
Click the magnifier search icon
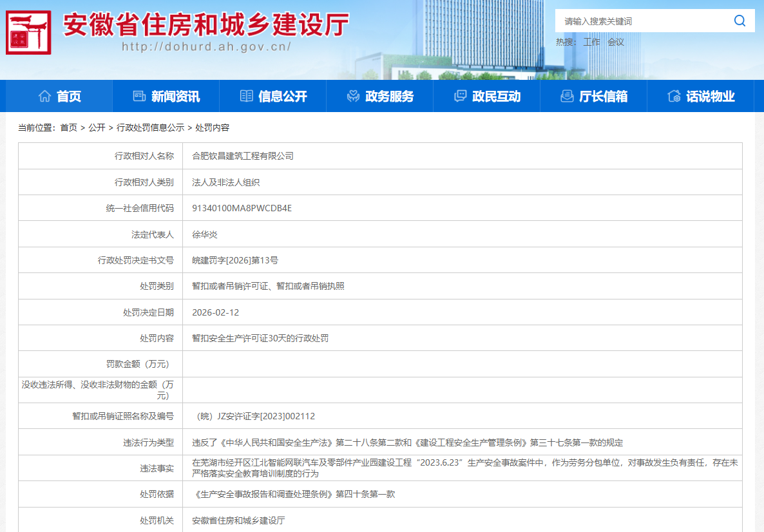[740, 21]
